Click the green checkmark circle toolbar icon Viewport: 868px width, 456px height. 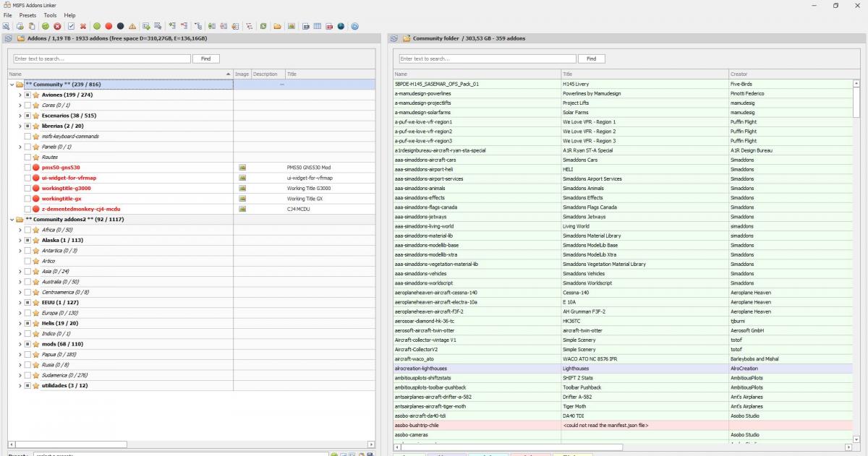(x=45, y=27)
